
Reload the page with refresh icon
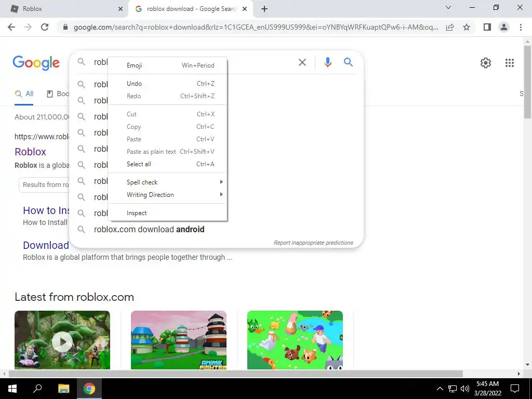coord(45,27)
